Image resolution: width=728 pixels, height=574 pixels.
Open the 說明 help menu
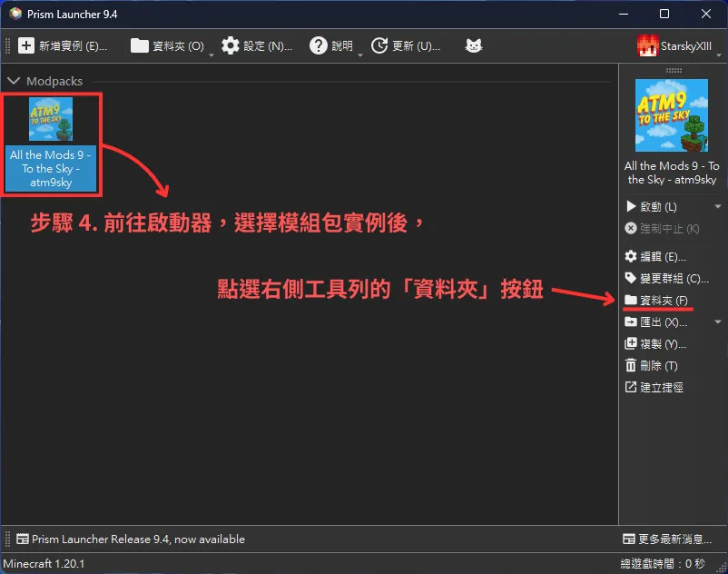coord(331,45)
